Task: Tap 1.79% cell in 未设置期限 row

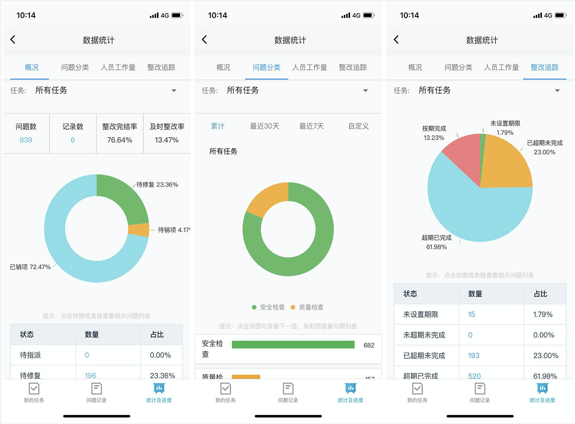Action: point(543,314)
